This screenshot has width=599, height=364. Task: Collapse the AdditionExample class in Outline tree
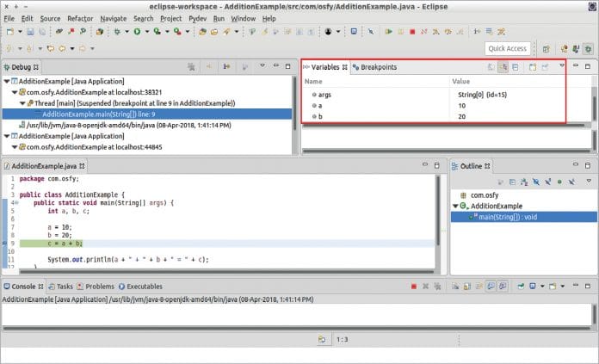[x=454, y=207]
